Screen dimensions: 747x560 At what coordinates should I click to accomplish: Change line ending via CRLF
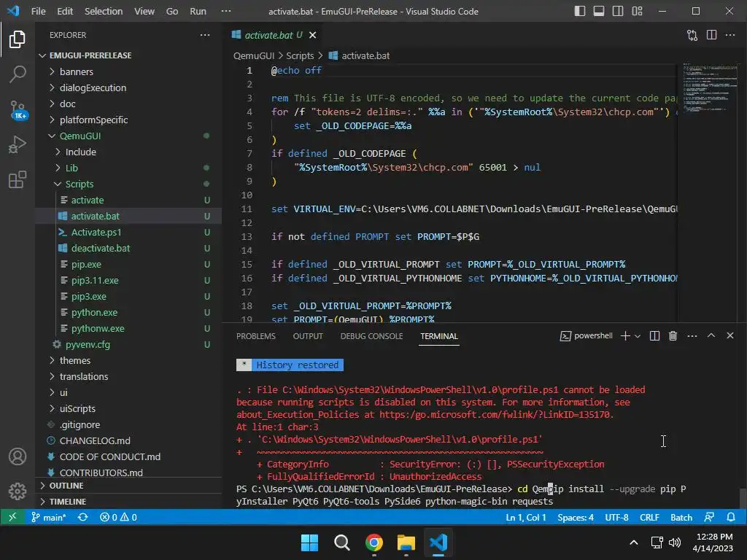click(649, 517)
